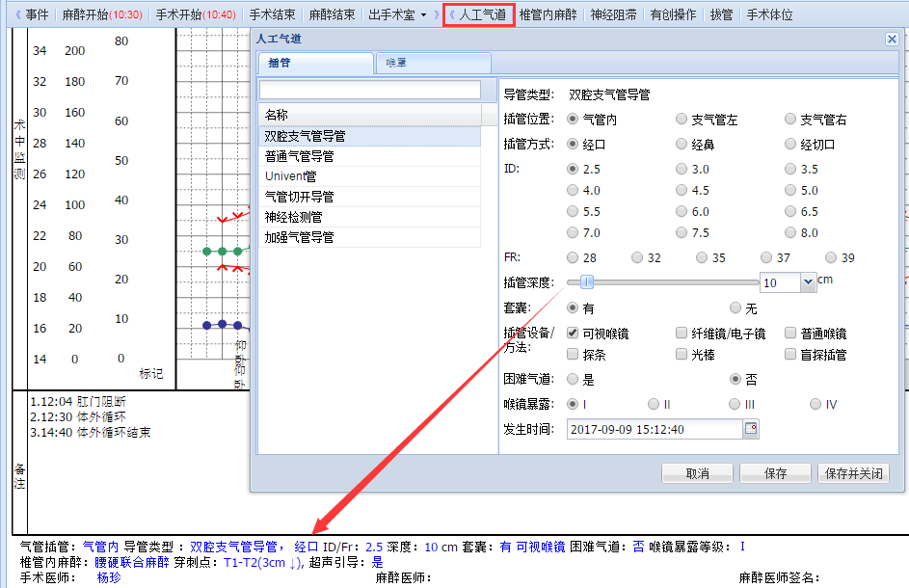Select the 神经阻滞 toolbar item
Image resolution: width=909 pixels, height=588 pixels.
tap(613, 15)
